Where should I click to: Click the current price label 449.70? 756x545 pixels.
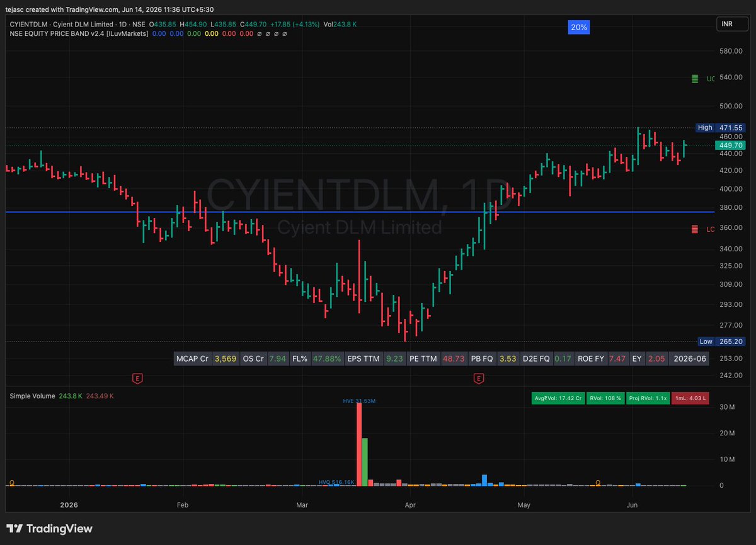[730, 145]
